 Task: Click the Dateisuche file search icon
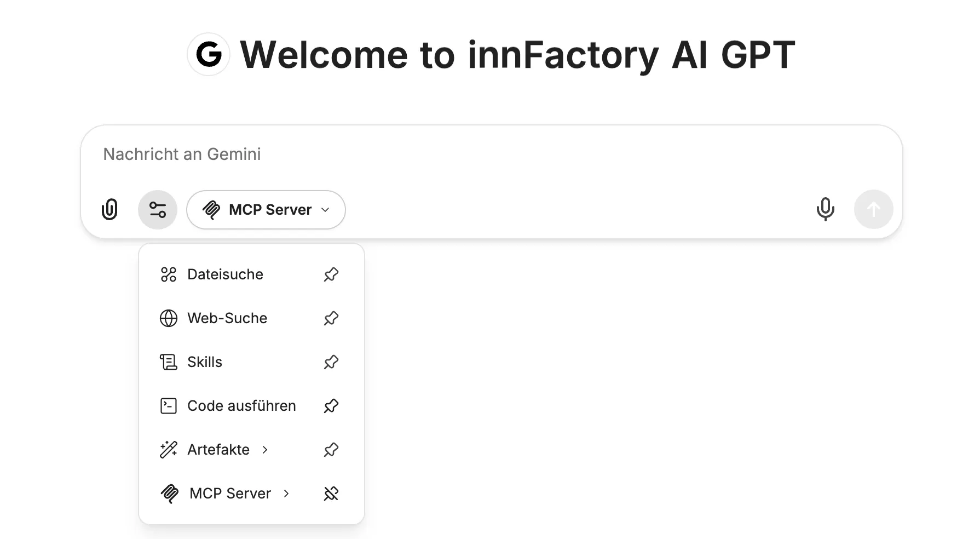click(169, 274)
